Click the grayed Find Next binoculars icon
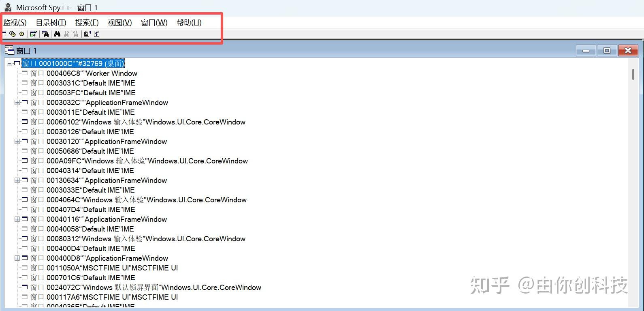Screen dimensions: 644x311 click(x=66, y=34)
